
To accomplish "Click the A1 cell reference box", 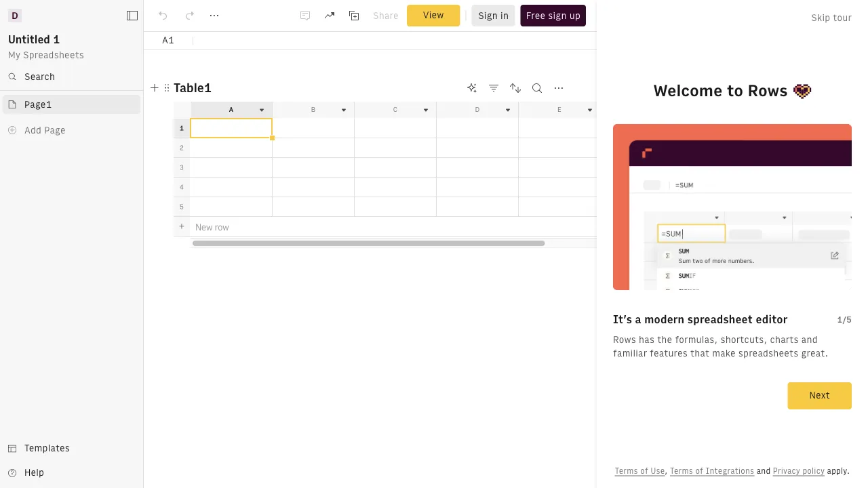I will (x=168, y=41).
